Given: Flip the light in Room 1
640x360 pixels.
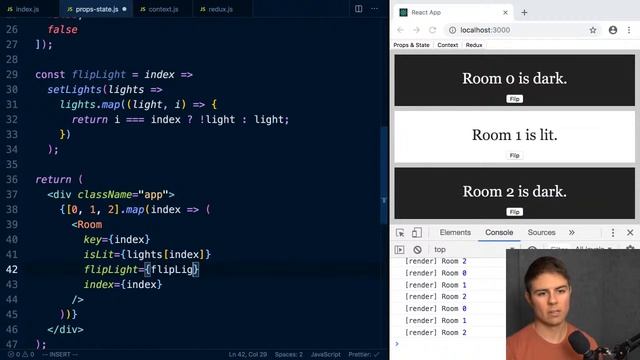Looking at the screenshot, I should pos(514,156).
